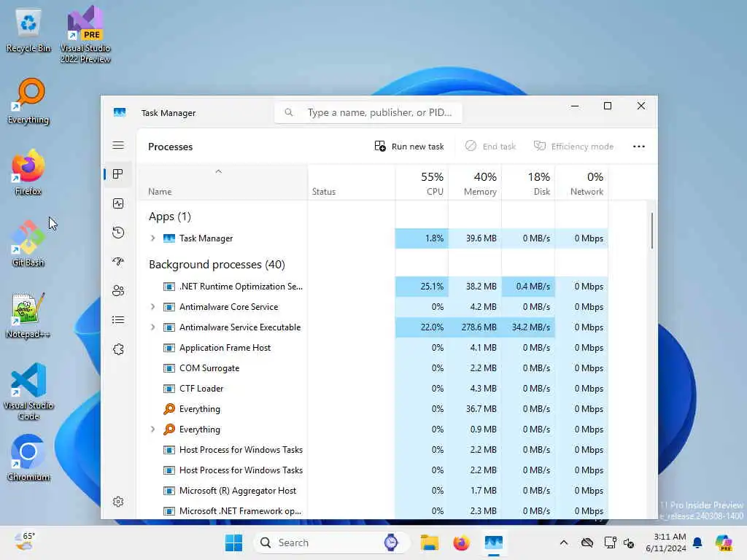Select the Visual Studio Code desktop shortcut
The height and width of the screenshot is (560, 747).
point(28,392)
